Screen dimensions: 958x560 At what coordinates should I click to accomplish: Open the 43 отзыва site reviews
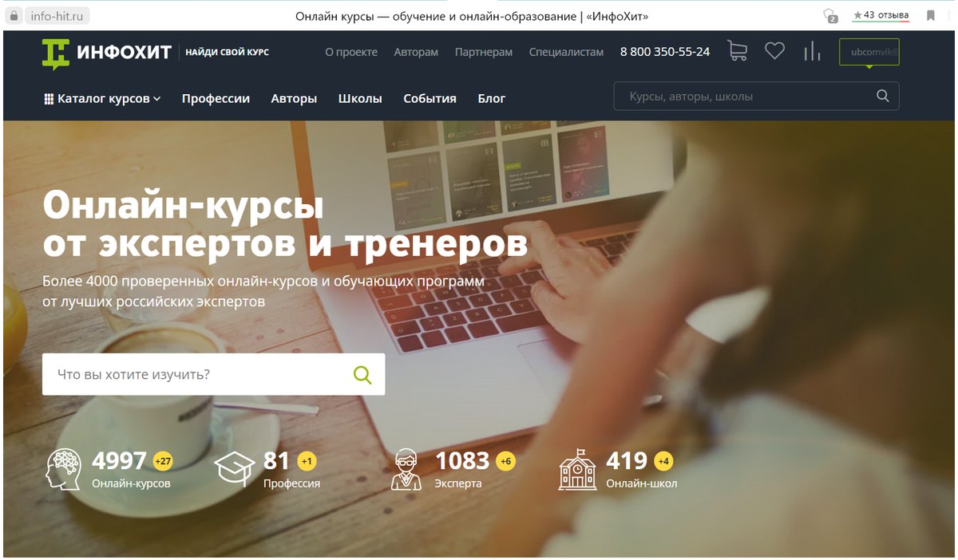[x=880, y=15]
